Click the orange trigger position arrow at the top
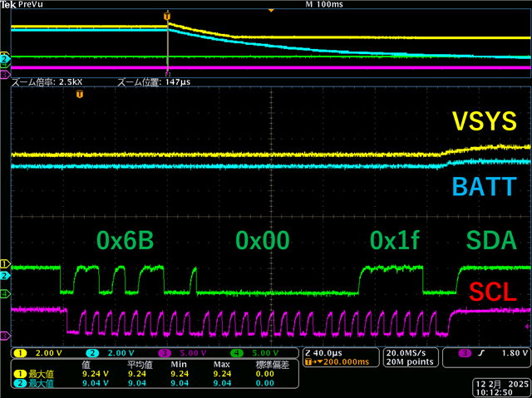This screenshot has width=532, height=398. (271, 11)
